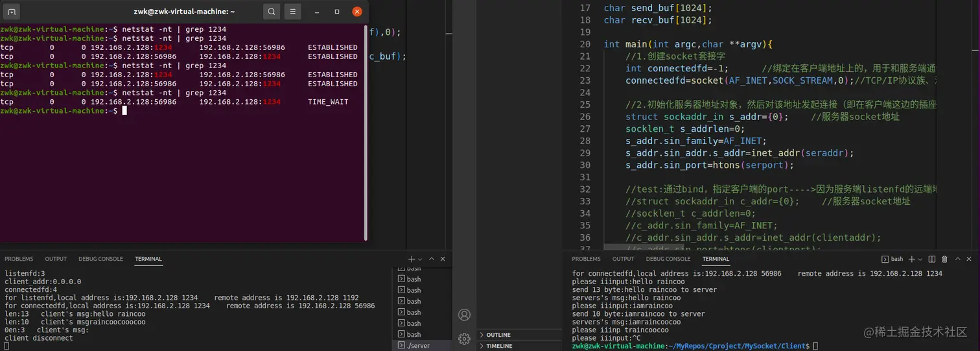Viewport: 980px width, 351px height.
Task: Open the Manage gear in activity bar
Action: 464,339
